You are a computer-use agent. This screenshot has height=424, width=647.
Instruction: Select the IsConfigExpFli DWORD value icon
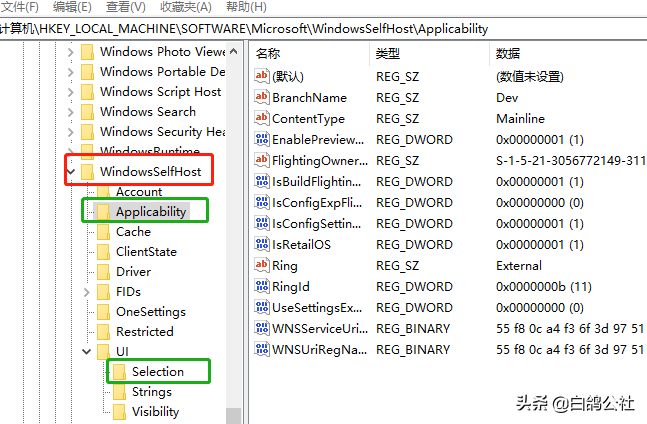point(262,203)
